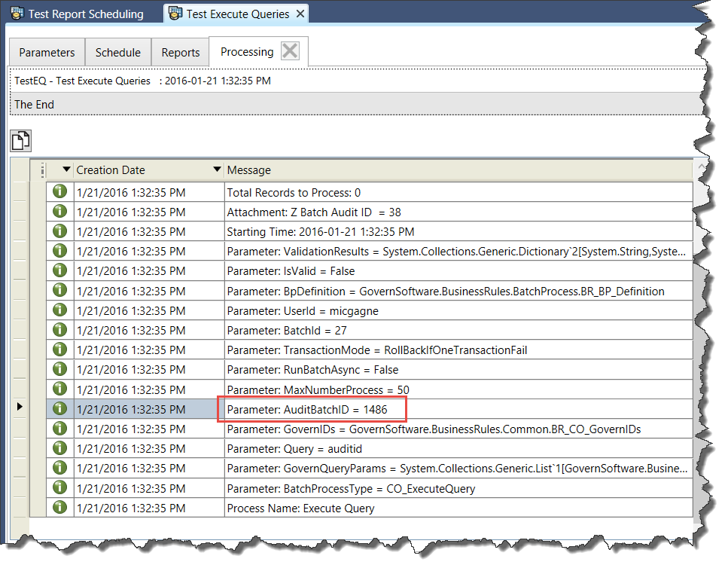
Task: Close the Test Execute Queries document tab
Action: click(300, 14)
